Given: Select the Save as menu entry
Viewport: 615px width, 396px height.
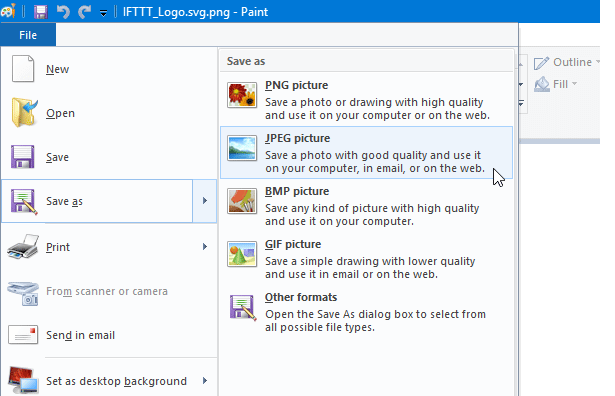Looking at the screenshot, I should coord(97,201).
